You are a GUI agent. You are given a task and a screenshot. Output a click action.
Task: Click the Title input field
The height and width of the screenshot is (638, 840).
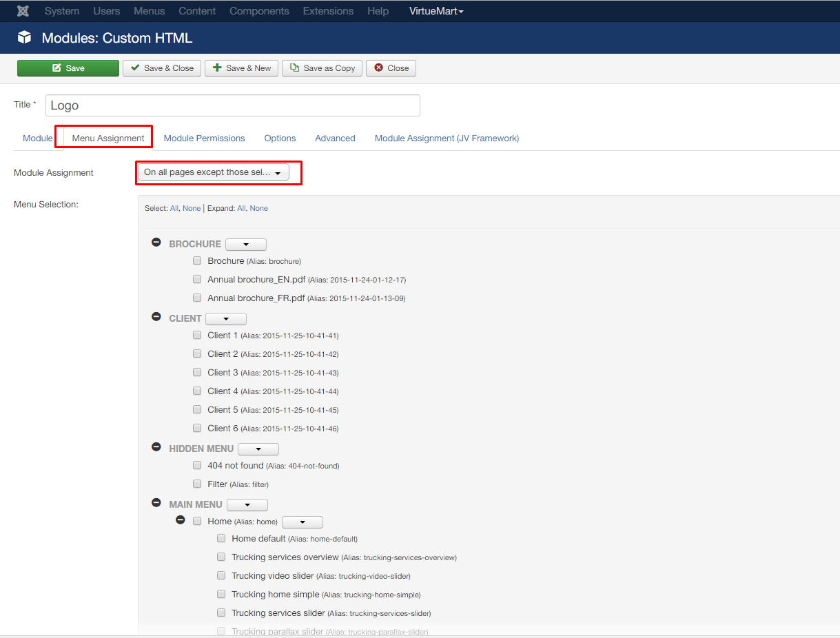click(x=233, y=105)
